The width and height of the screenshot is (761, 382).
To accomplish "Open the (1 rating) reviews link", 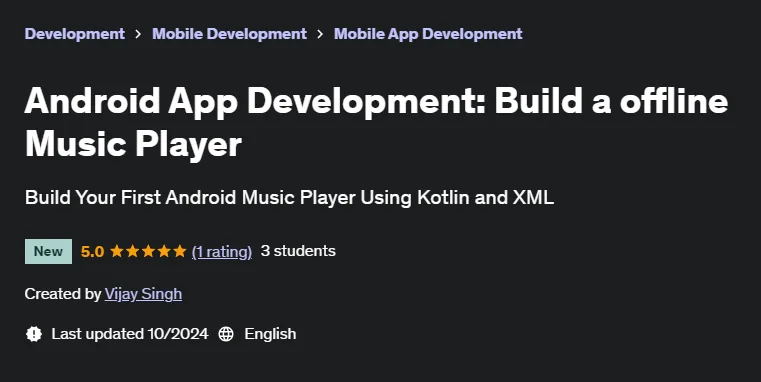I will coord(222,251).
